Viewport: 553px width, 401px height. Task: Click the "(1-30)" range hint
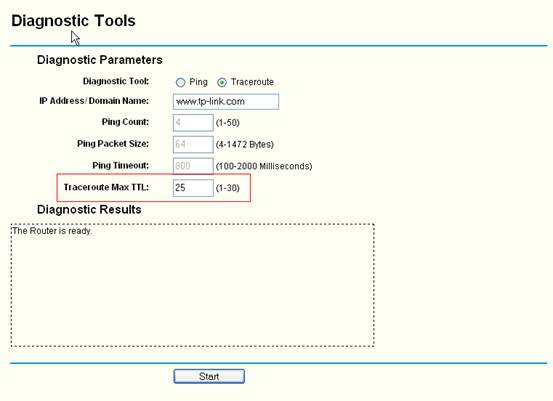[x=227, y=188]
